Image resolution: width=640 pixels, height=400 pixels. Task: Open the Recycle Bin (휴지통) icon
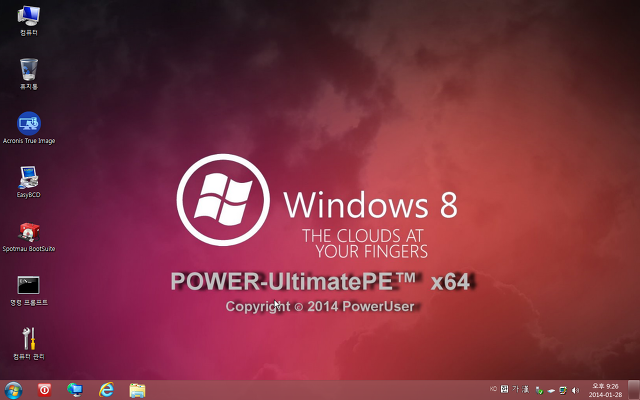click(x=29, y=74)
